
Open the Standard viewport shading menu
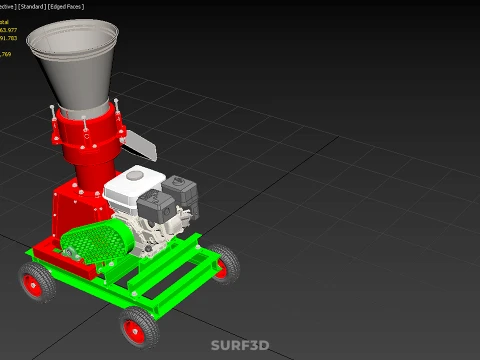tap(32, 7)
